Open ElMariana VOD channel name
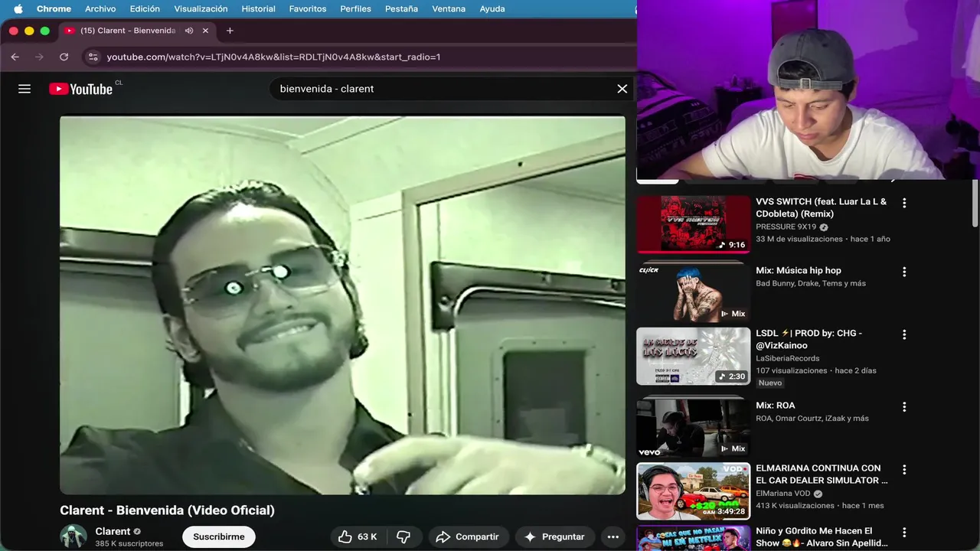Viewport: 980px width, 551px height. coord(783,494)
